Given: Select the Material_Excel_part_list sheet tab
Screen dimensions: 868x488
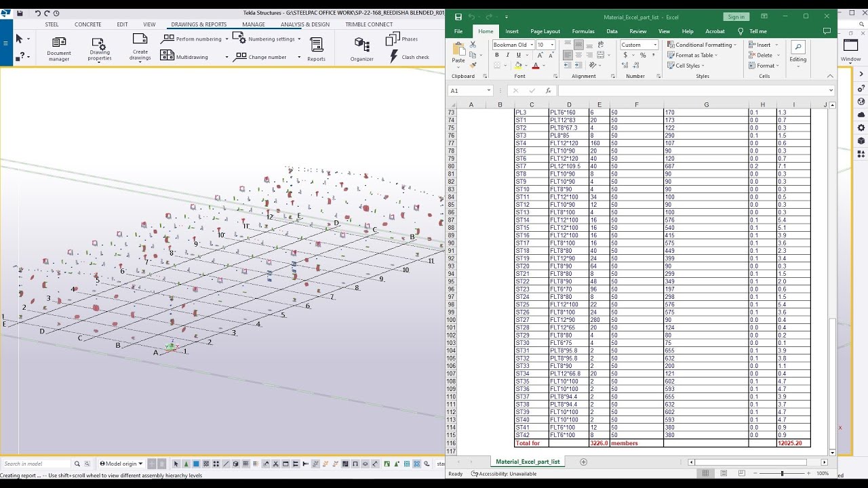Looking at the screenshot, I should [528, 462].
